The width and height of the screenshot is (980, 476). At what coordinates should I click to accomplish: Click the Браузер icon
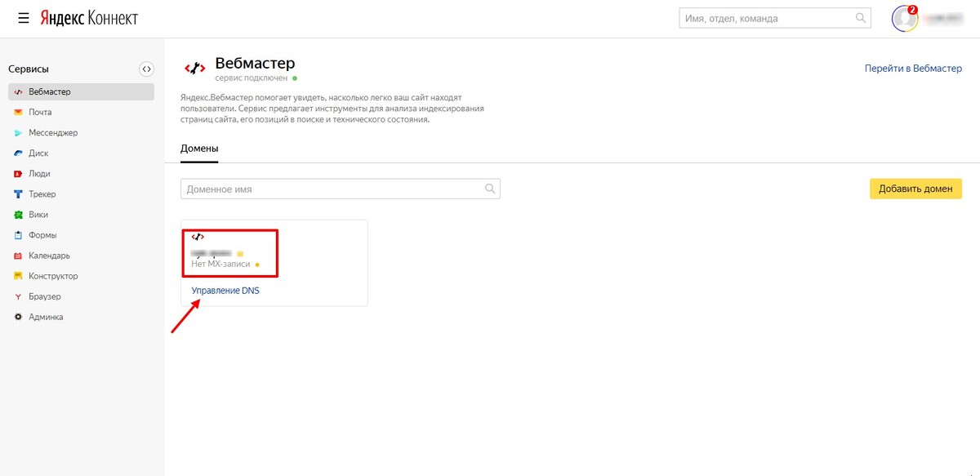click(x=18, y=296)
